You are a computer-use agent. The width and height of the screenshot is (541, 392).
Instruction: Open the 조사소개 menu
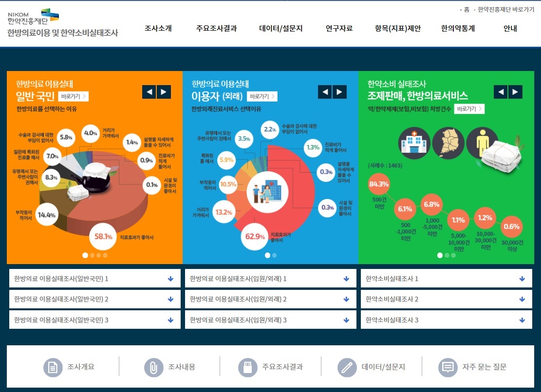coord(158,28)
